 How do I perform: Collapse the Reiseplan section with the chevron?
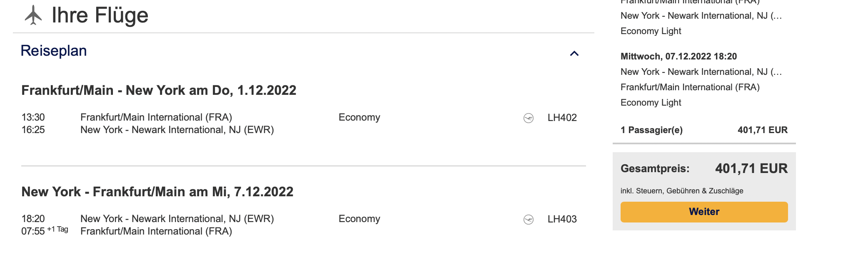pyautogui.click(x=574, y=54)
